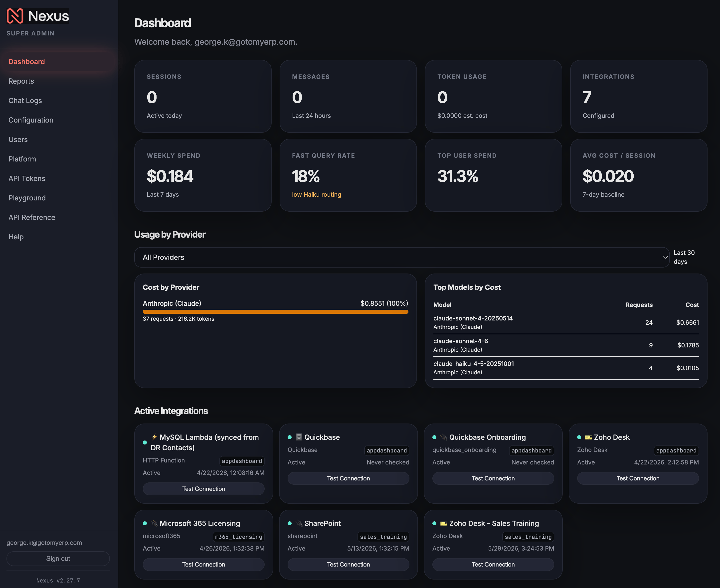Click the Anthropic (Claude) orange cost bar
This screenshot has height=588, width=720.
(x=275, y=312)
